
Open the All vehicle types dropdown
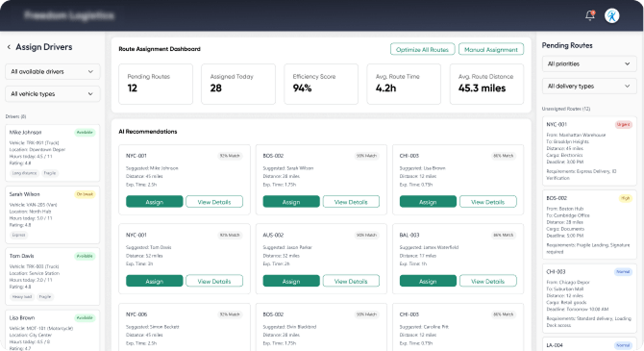(53, 93)
